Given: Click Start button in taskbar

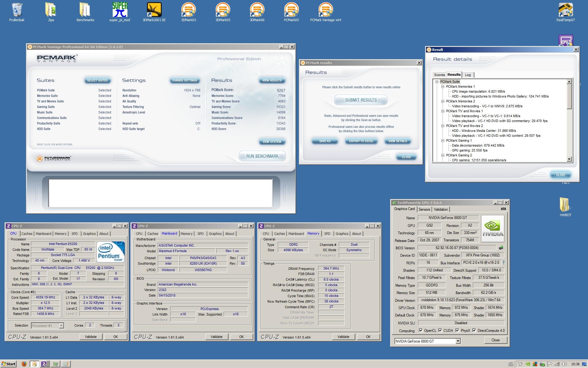Looking at the screenshot, I should (x=9, y=364).
